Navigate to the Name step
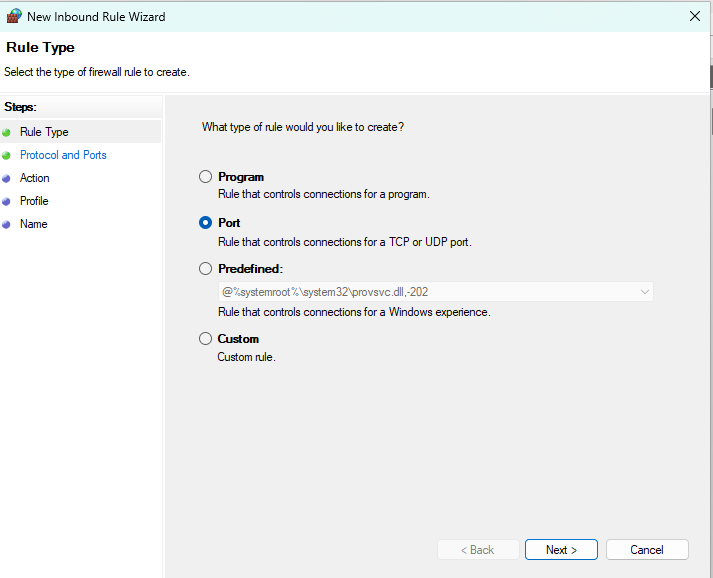Screen dimensions: 713x578 point(33,224)
